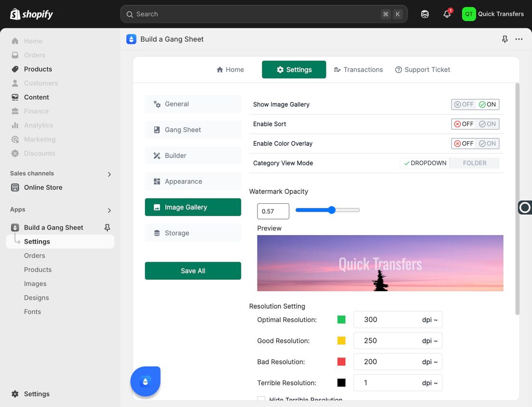Click the round black widget on right edge

click(524, 208)
